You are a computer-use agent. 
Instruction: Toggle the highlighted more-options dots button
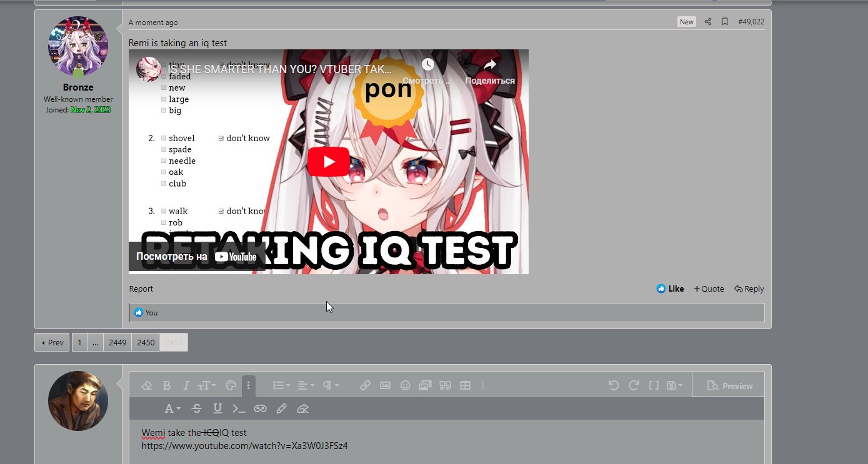(x=248, y=386)
